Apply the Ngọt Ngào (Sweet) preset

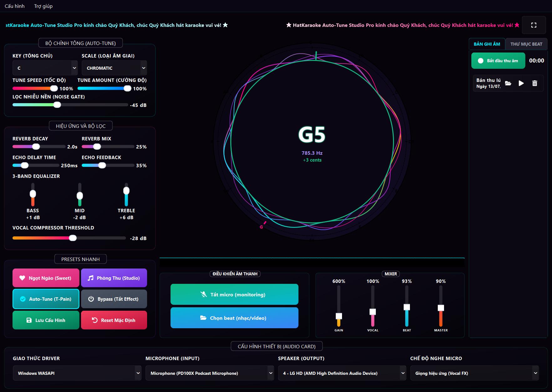(46, 278)
